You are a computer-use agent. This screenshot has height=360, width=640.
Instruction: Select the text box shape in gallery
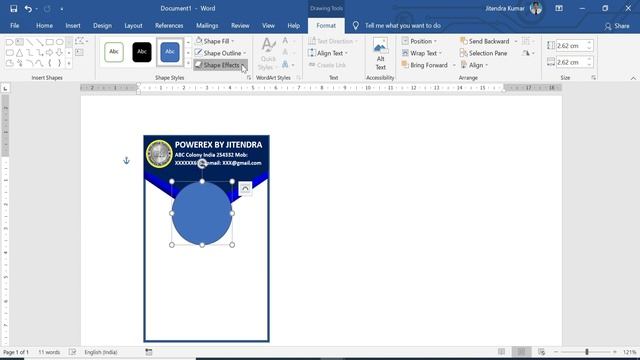[19, 42]
